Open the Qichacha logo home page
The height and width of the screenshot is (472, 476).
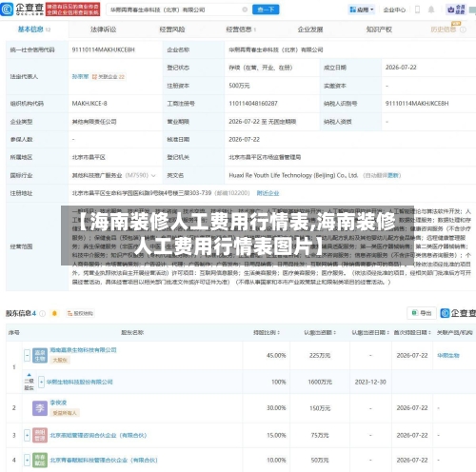pyautogui.click(x=22, y=10)
